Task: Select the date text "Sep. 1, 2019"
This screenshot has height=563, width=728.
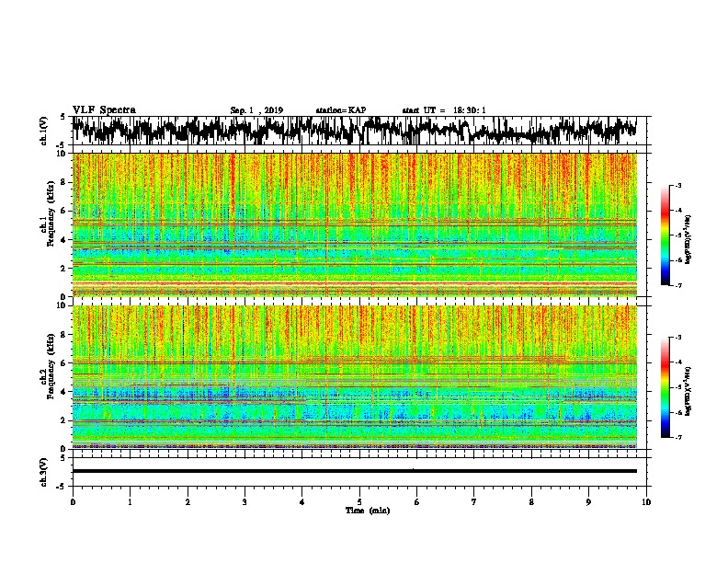Action: (256, 110)
